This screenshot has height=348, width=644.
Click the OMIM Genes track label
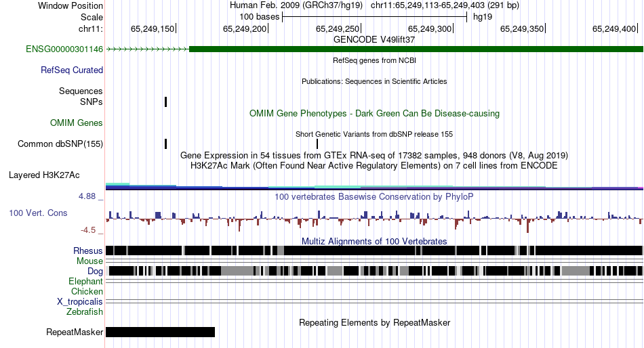(x=77, y=123)
